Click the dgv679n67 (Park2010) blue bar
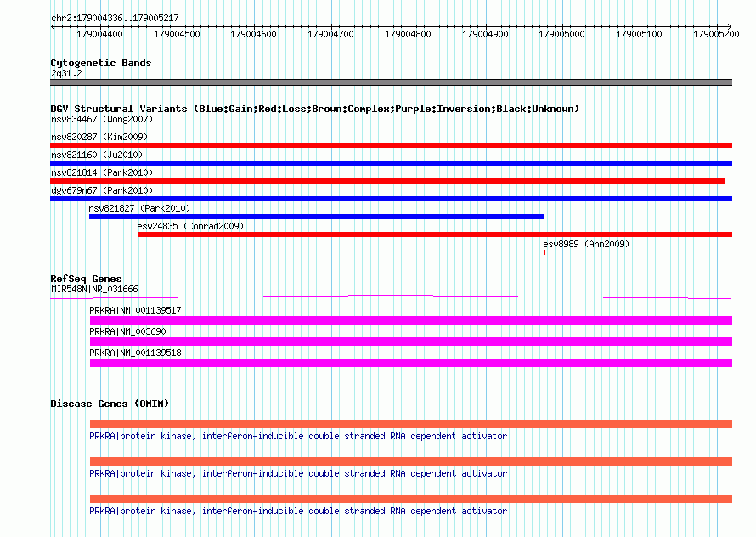This screenshot has width=756, height=537. pyautogui.click(x=391, y=199)
